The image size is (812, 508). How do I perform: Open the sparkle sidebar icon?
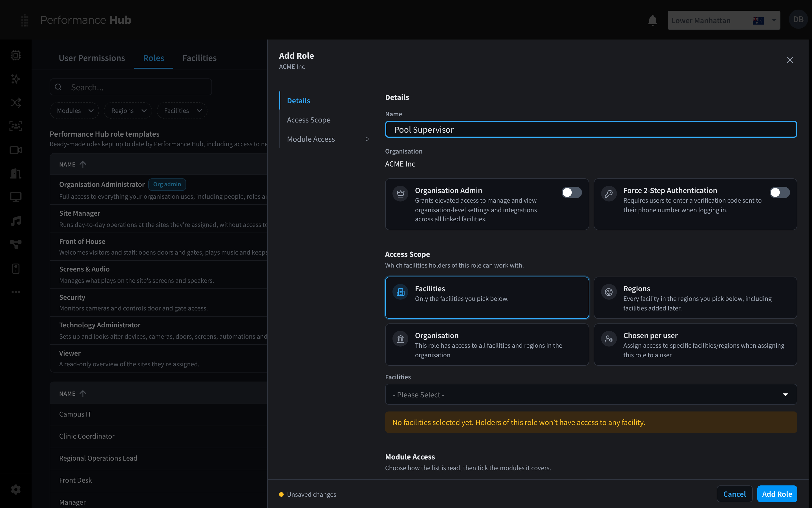click(16, 79)
